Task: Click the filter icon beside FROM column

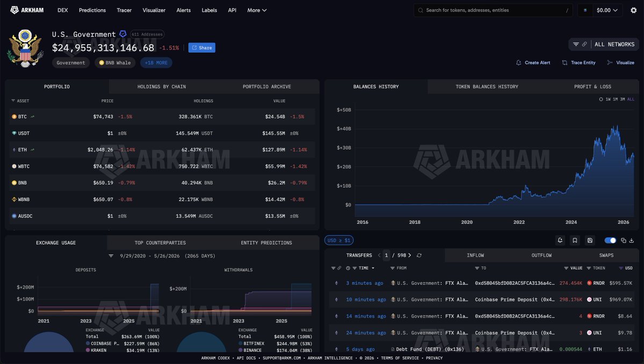Action: click(x=392, y=268)
